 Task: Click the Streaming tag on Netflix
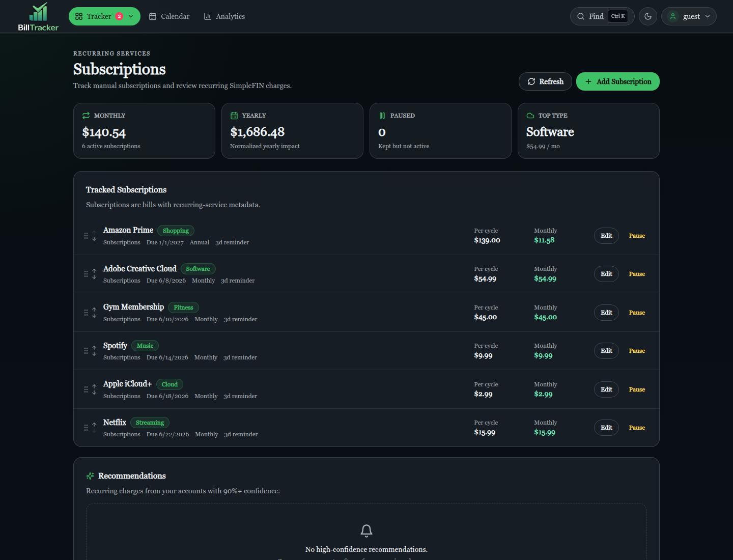(150, 423)
